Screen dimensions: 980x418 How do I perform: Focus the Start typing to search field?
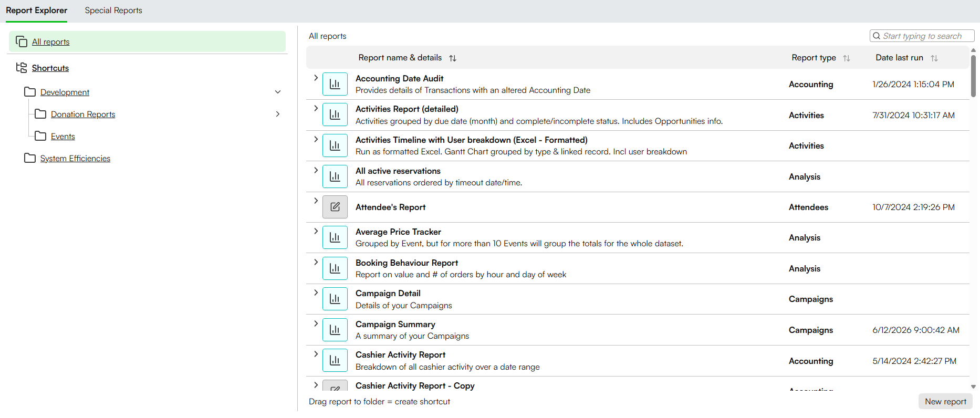[x=922, y=36]
